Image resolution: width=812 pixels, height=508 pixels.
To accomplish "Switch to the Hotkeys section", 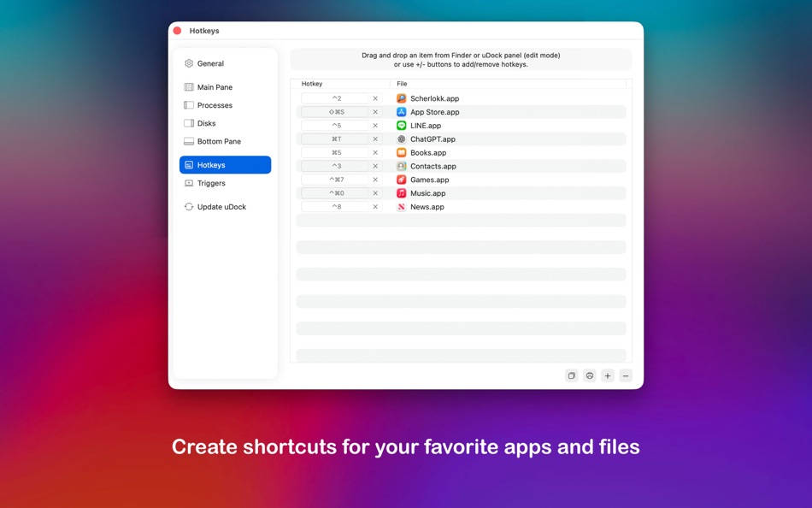I will click(212, 164).
